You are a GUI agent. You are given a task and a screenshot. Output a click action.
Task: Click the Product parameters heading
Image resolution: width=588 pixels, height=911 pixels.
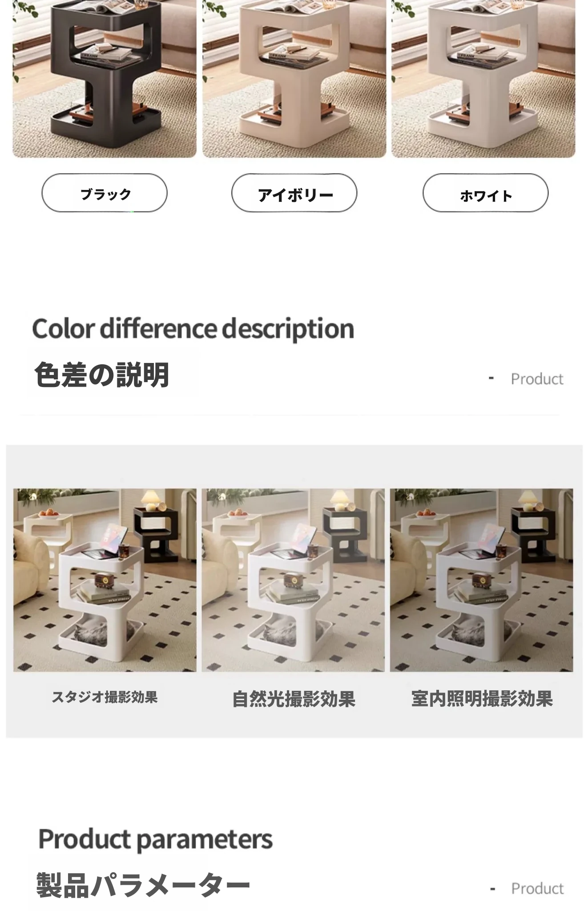(155, 839)
